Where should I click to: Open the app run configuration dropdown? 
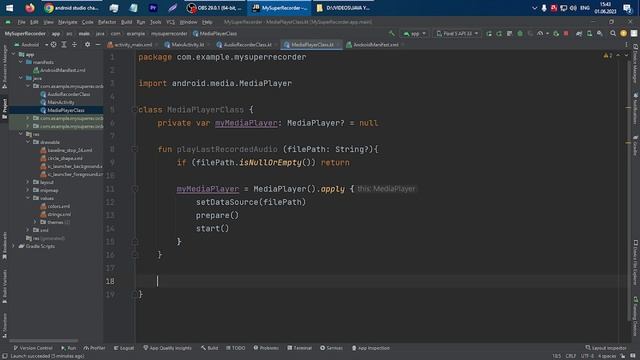coord(414,33)
